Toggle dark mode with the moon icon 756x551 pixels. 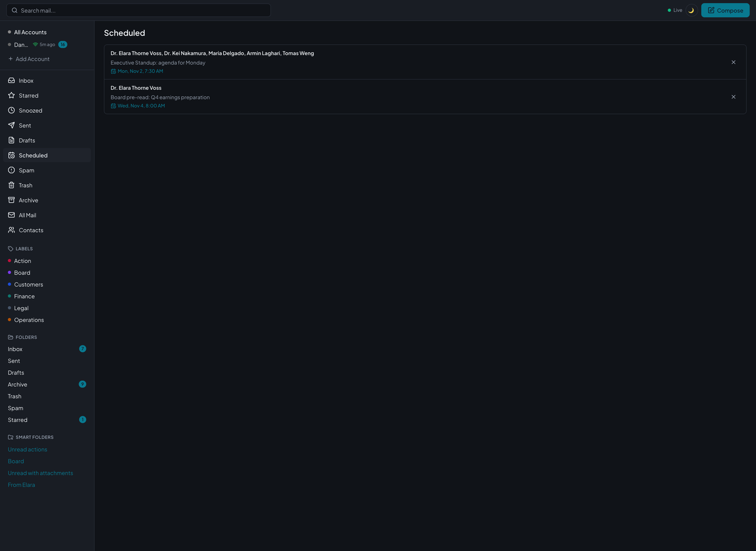[691, 10]
